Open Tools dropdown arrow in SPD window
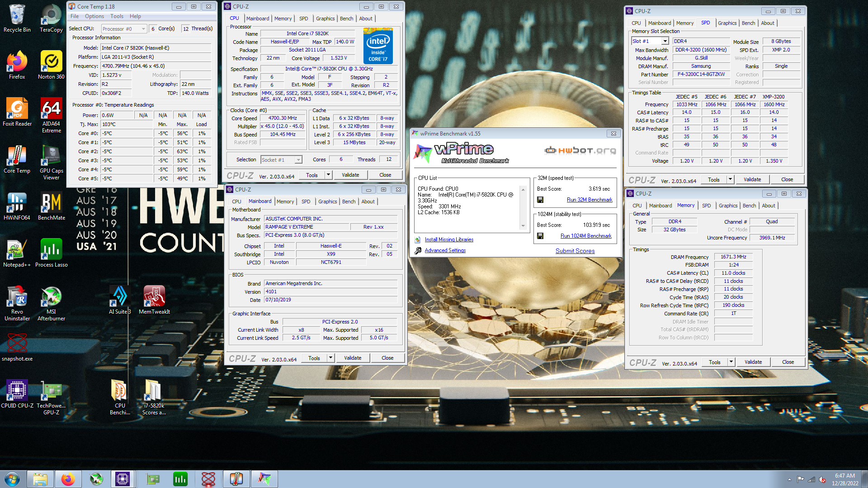 (x=730, y=179)
